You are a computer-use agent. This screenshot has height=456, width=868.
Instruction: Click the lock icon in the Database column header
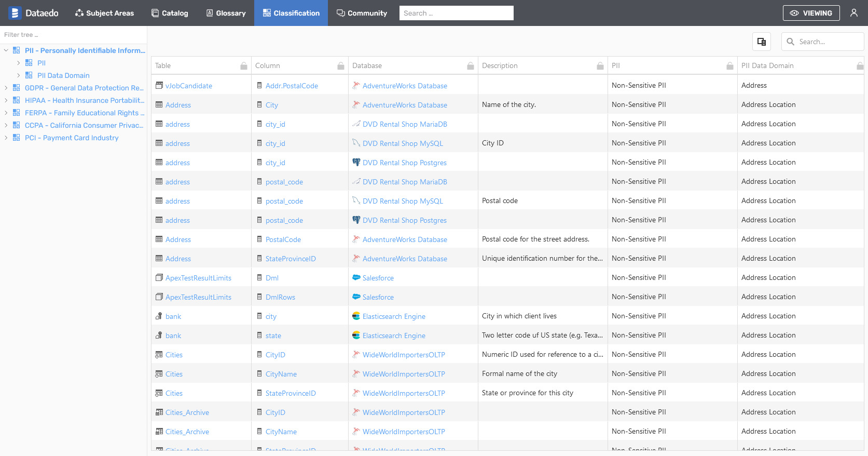point(470,66)
